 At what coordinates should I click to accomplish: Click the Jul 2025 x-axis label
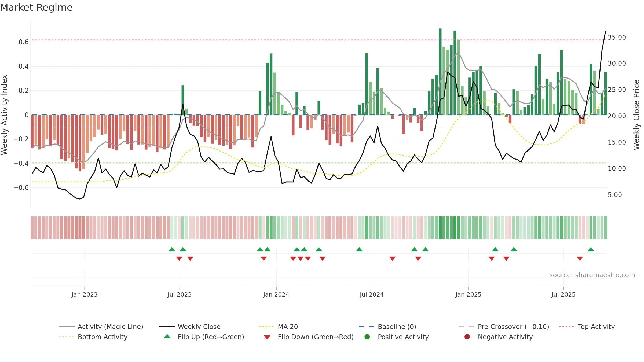point(563,294)
